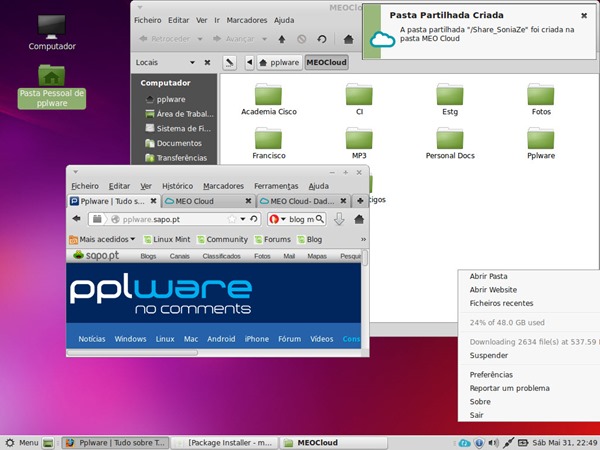This screenshot has width=600, height=450.
Task: Open the Ficheiro menu in file manager
Action: (148, 20)
